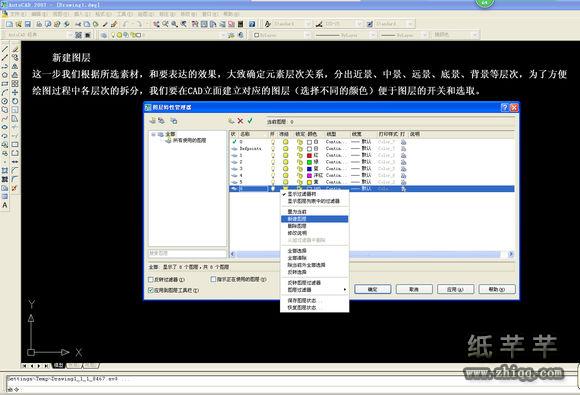The width and height of the screenshot is (580, 395).
Task: Select the Multiline Text 'A' tool
Action: tap(5, 205)
